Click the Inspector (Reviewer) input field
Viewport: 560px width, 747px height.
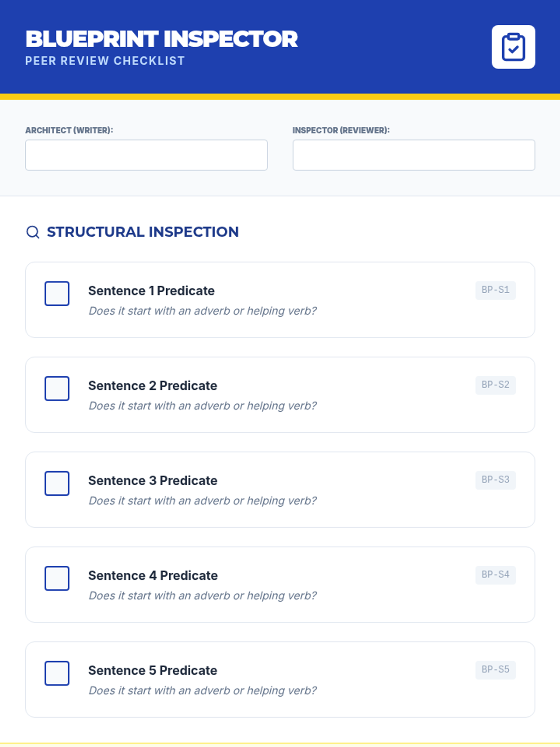413,155
